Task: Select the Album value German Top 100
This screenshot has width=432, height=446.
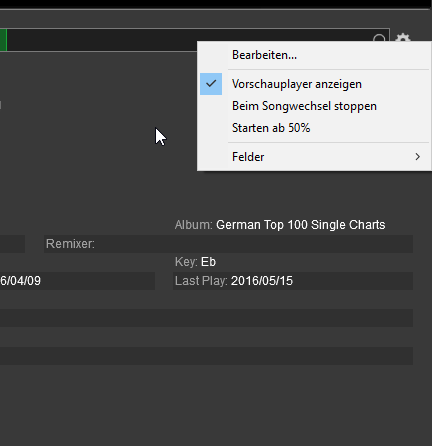Action: pyautogui.click(x=300, y=225)
